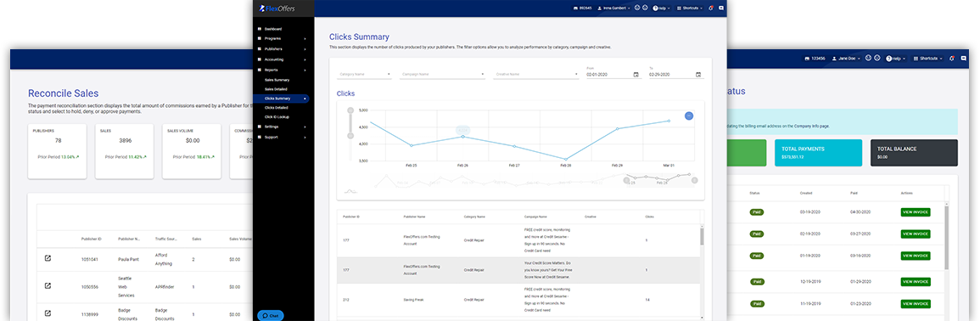Open notifications bell in Clicks Summary header
Image resolution: width=980 pixels, height=321 pixels.
coord(711,8)
